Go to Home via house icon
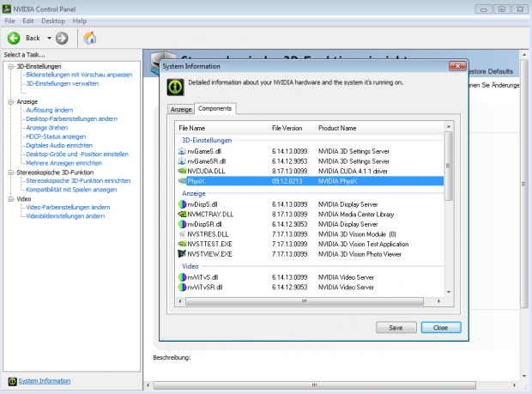 click(89, 38)
